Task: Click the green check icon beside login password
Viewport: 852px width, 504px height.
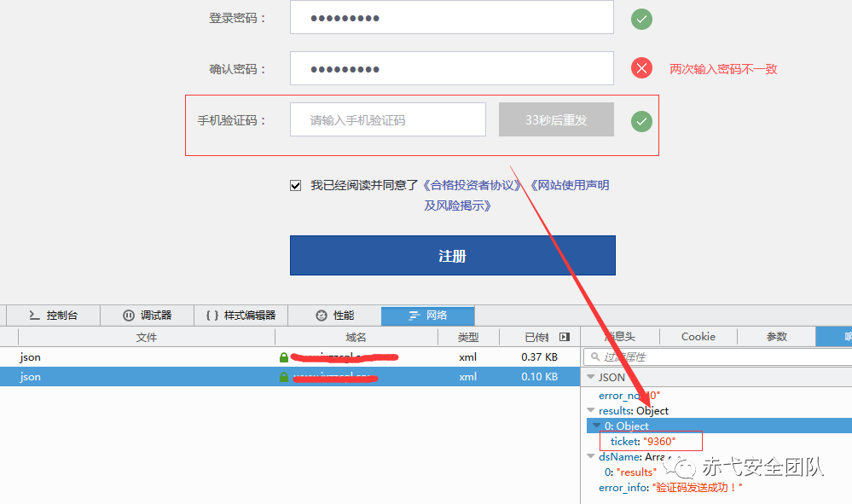Action: [641, 19]
